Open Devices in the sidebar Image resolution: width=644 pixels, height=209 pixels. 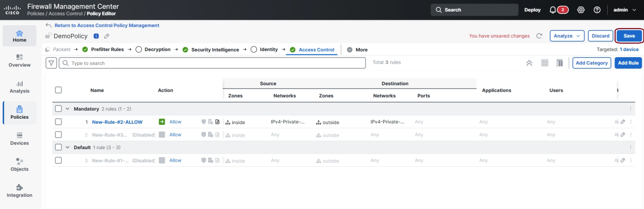[x=20, y=139]
